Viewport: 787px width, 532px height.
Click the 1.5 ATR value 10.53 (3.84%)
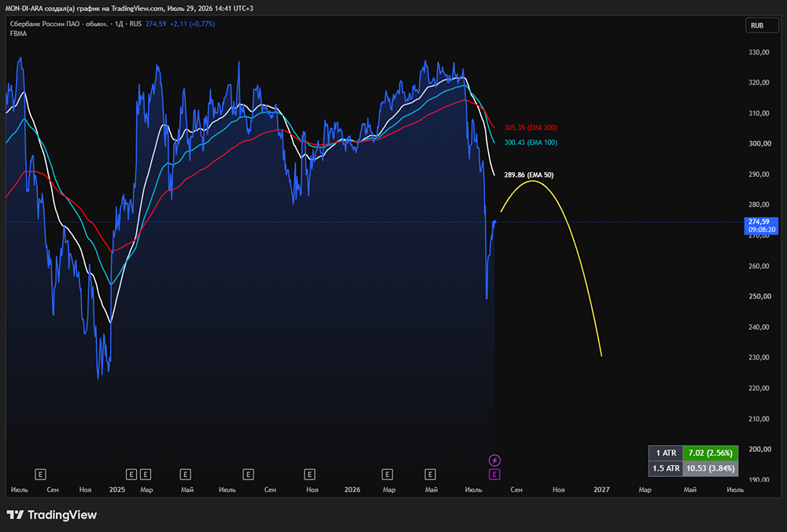pos(710,468)
